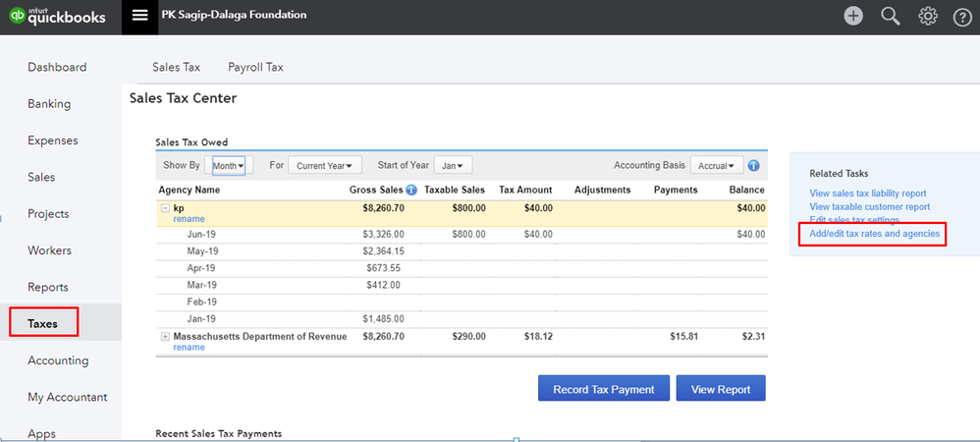
Task: Open the Start of Year Jan dropdown
Action: coord(451,166)
